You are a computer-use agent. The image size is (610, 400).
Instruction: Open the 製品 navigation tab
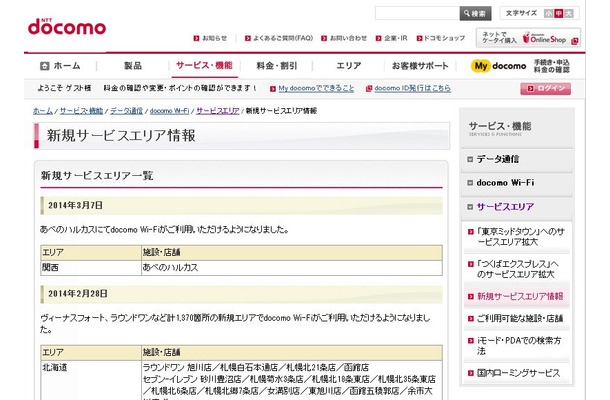coord(133,66)
